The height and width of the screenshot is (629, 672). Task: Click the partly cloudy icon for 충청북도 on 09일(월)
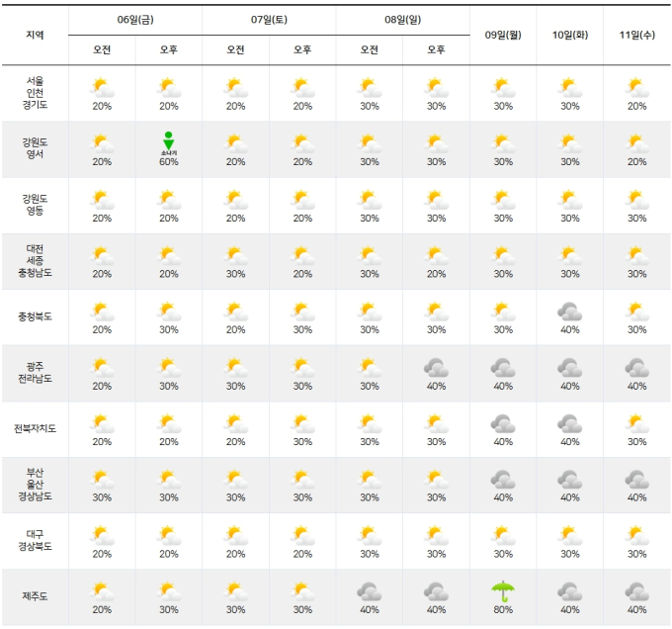[x=503, y=313]
